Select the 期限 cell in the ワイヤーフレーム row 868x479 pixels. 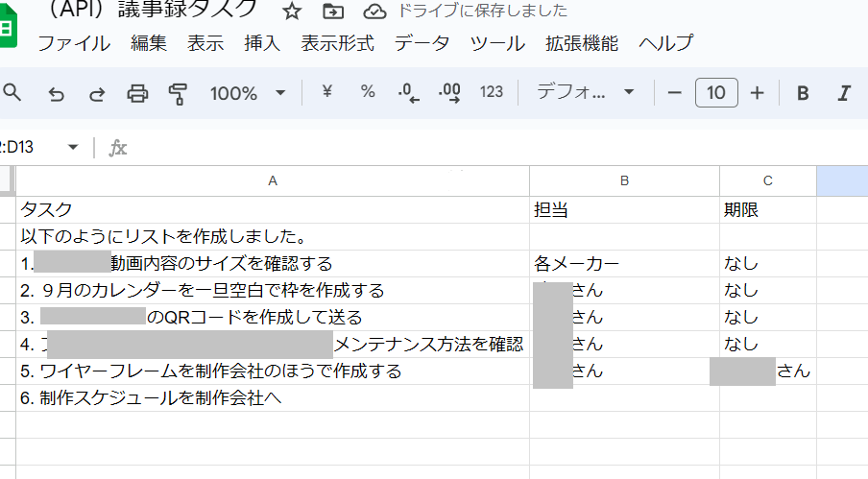768,371
